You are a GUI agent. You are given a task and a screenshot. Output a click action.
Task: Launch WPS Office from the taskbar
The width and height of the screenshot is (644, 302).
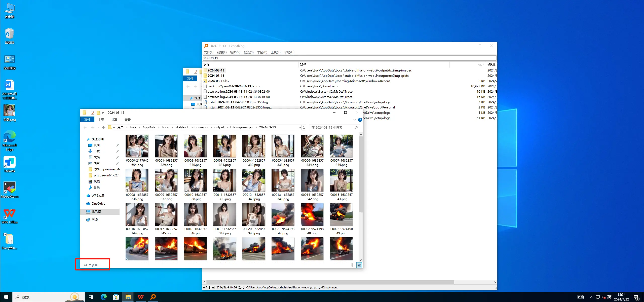click(140, 297)
